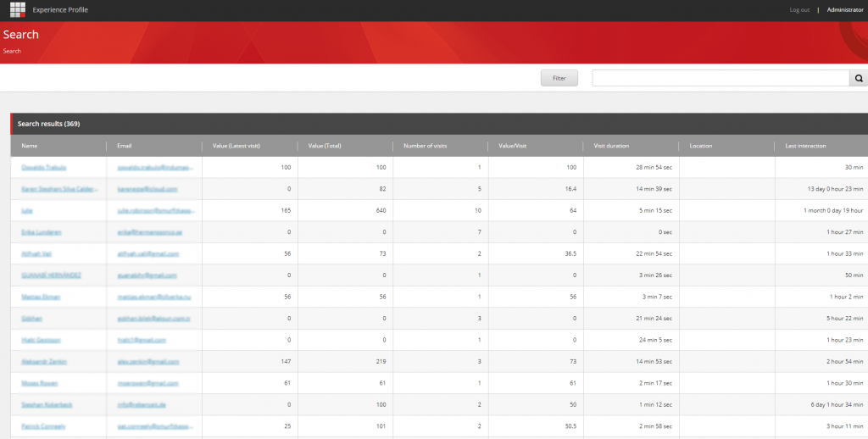The image size is (868, 439).
Task: Click the Administrator user name
Action: point(844,10)
